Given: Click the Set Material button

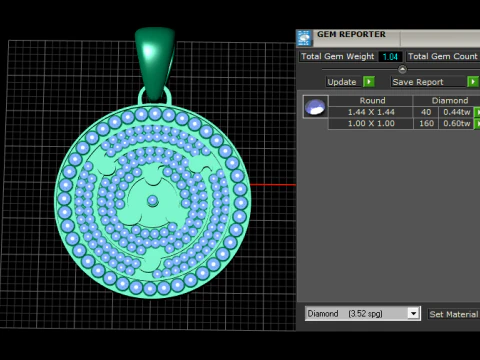Looking at the screenshot, I should [453, 314].
